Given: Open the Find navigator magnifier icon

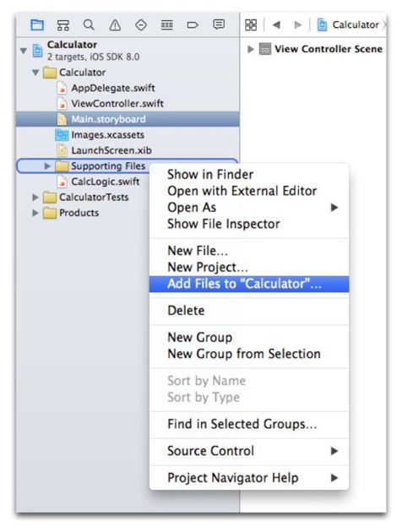Looking at the screenshot, I should coord(89,24).
